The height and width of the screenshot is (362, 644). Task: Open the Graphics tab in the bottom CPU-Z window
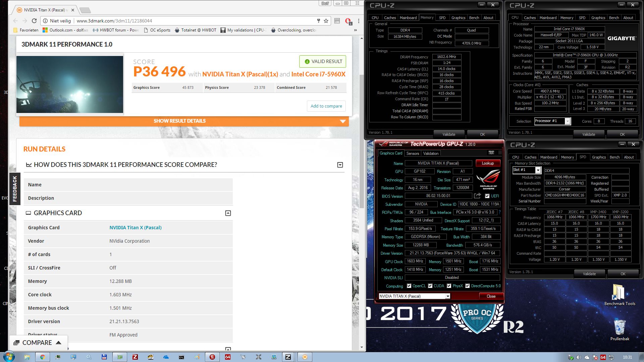click(599, 157)
